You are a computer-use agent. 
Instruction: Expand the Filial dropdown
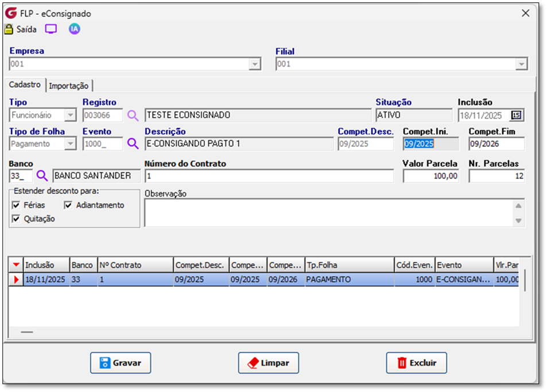[x=521, y=64]
